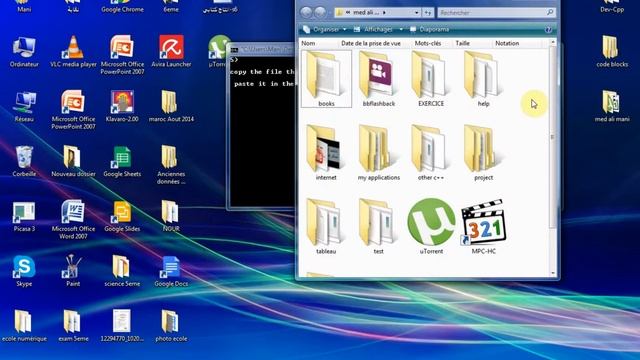Screen dimensions: 640x360
Task: Select exam 5eme folder
Action: tap(73, 326)
